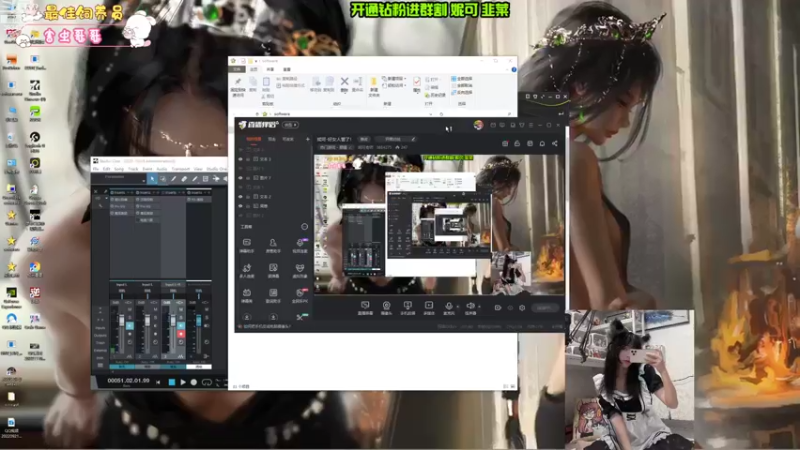Click the Outputs button in Studio One console
Image resolution: width=800 pixels, height=450 pixels.
coord(100,335)
